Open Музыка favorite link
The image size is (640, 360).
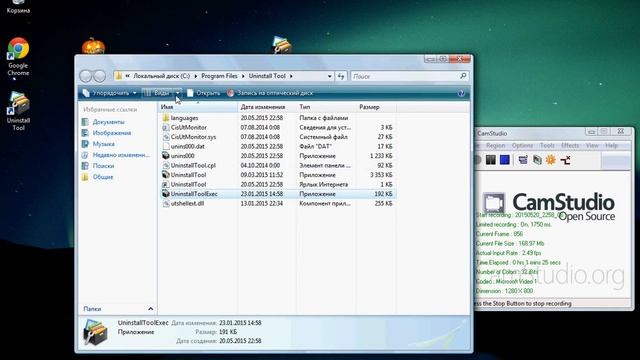tap(103, 144)
